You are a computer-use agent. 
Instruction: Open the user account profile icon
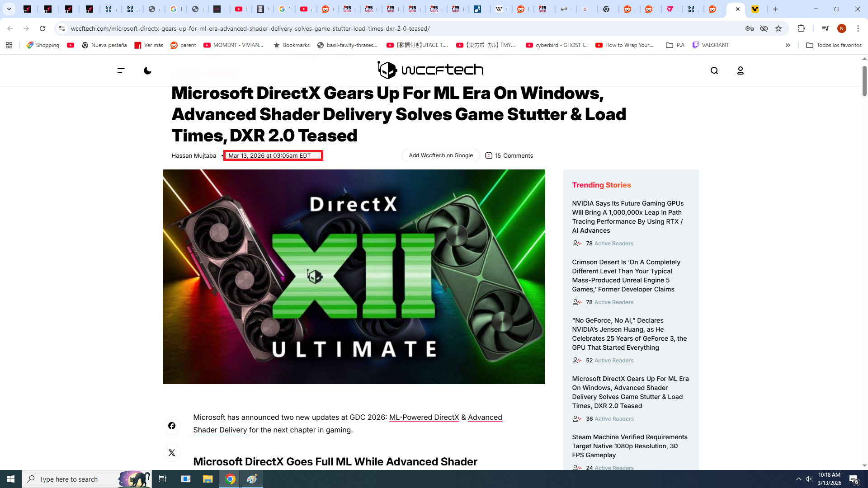click(x=741, y=70)
